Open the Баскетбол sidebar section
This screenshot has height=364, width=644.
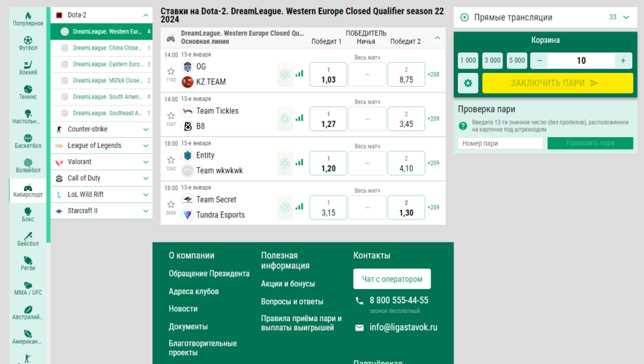[x=28, y=141]
